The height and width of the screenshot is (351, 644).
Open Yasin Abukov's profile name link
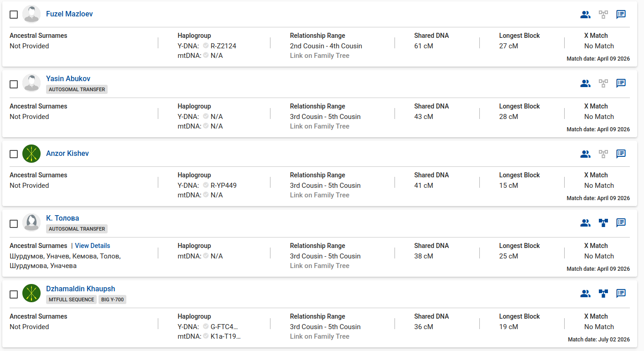[68, 78]
